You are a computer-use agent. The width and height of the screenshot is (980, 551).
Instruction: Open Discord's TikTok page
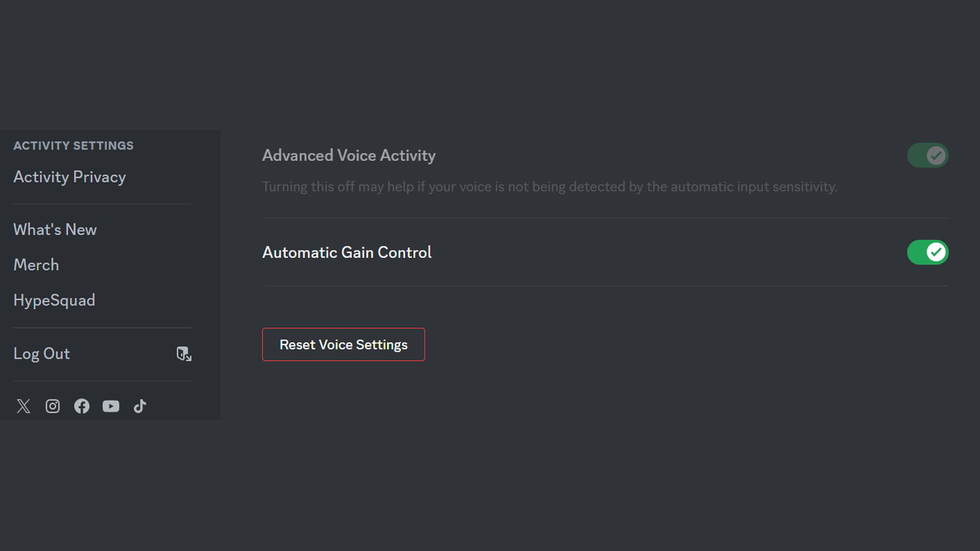point(140,406)
